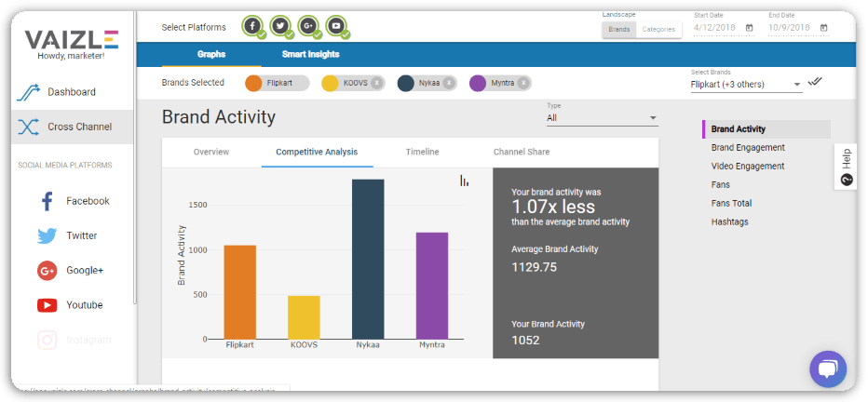Click the Youtube play icon in sidebar
Viewport: 868px width, 402px height.
coord(47,305)
